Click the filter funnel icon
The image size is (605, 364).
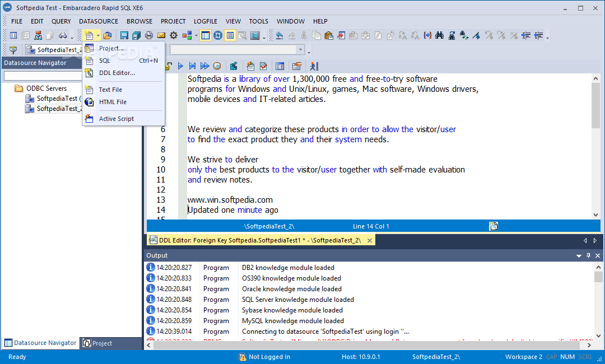pos(13,50)
